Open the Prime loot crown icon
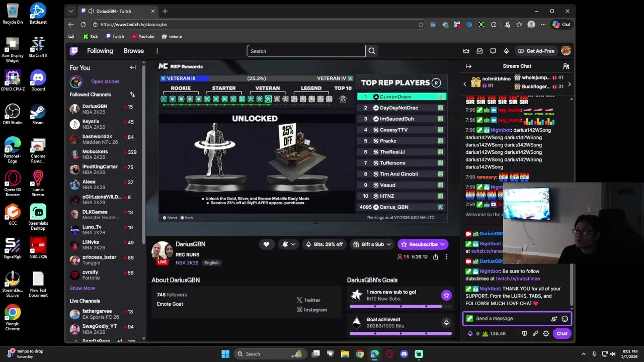 click(x=466, y=51)
